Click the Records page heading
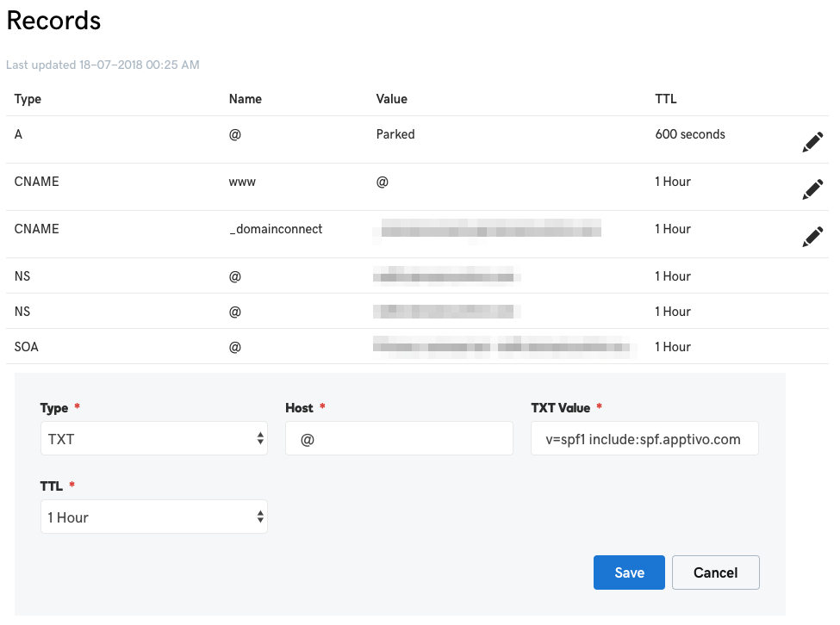 point(53,21)
